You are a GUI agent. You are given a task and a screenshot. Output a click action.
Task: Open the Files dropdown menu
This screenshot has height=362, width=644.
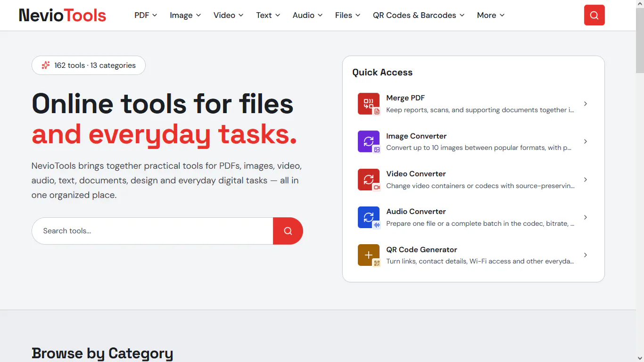pyautogui.click(x=348, y=15)
